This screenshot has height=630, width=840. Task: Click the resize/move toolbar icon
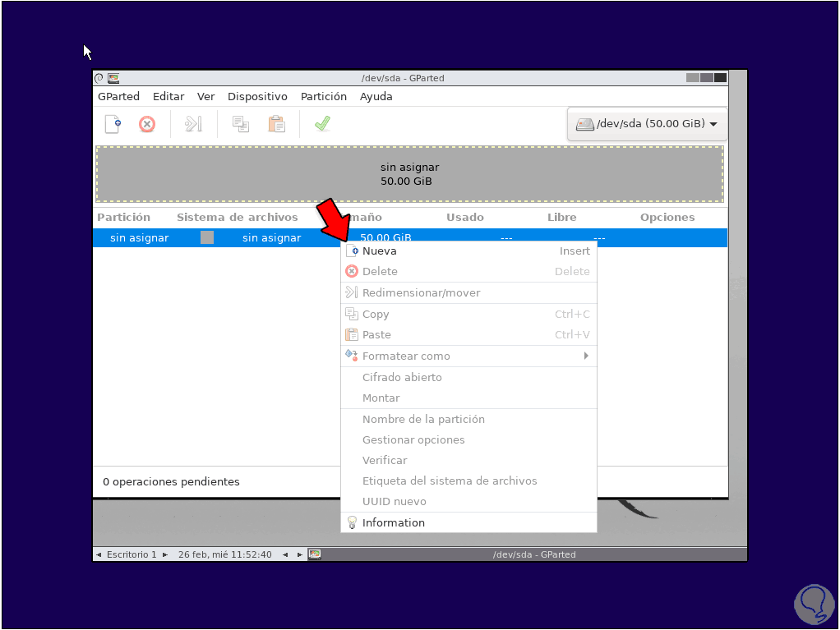point(193,124)
